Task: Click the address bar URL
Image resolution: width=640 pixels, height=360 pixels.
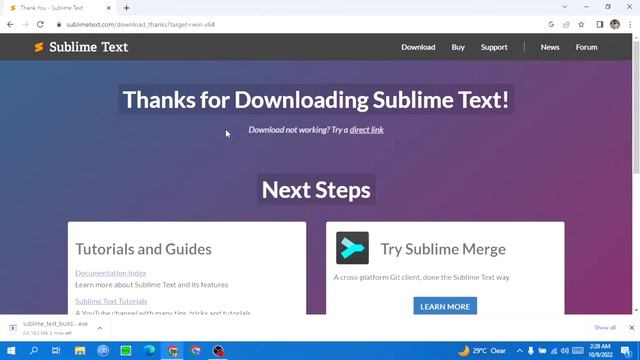Action: (x=140, y=24)
